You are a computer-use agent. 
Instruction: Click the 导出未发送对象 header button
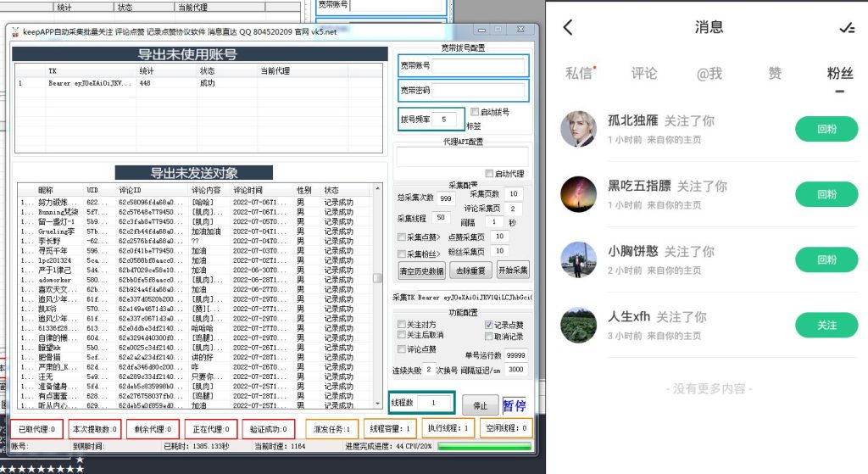[194, 173]
